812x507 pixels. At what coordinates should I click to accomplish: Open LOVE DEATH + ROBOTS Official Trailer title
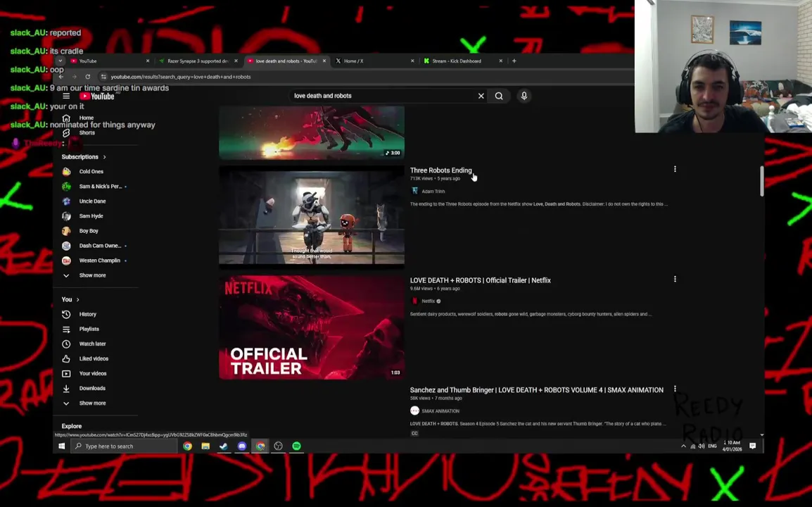(x=481, y=280)
